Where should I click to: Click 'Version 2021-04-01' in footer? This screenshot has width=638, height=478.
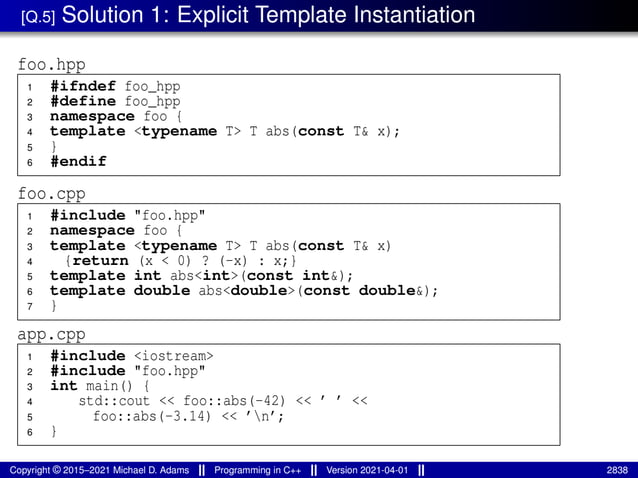tap(367, 470)
